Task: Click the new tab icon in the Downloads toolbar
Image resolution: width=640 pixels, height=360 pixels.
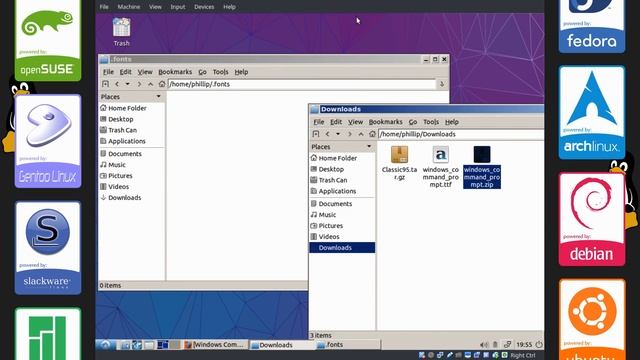Action: [x=316, y=134]
